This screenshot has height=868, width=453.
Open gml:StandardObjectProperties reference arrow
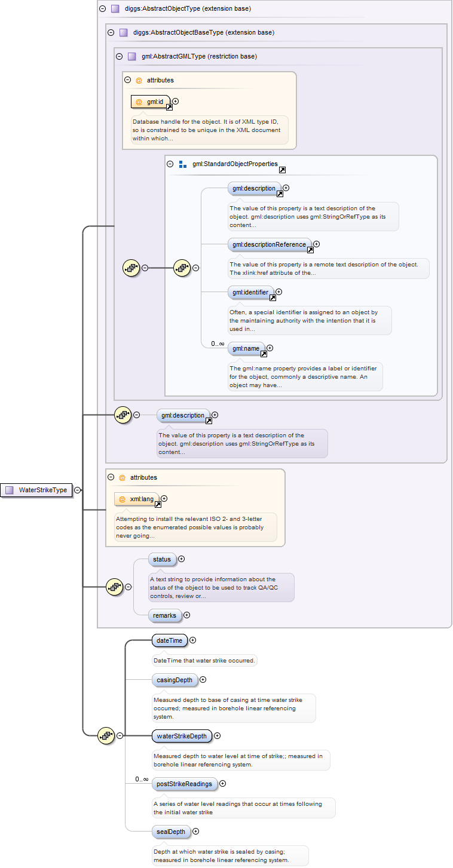pos(282,170)
